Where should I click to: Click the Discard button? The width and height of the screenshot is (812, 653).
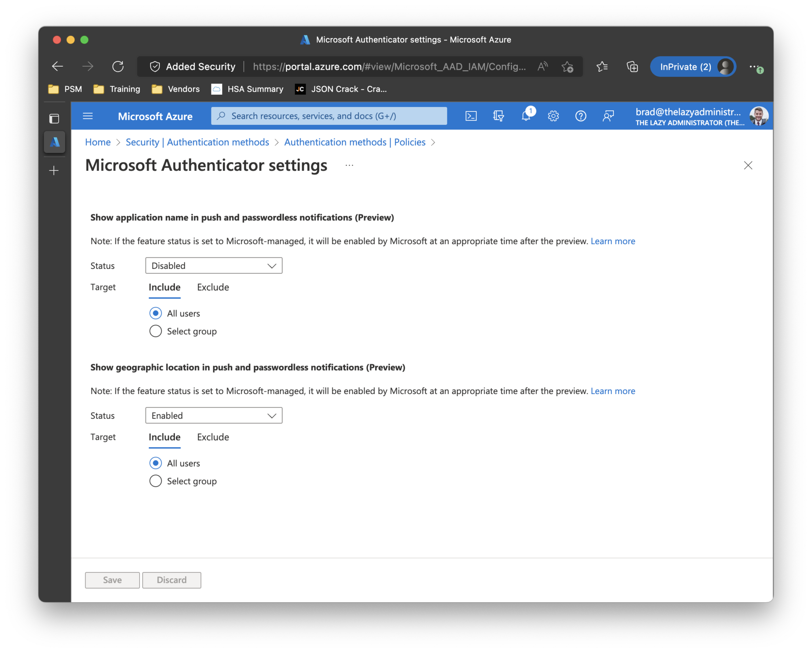tap(172, 580)
